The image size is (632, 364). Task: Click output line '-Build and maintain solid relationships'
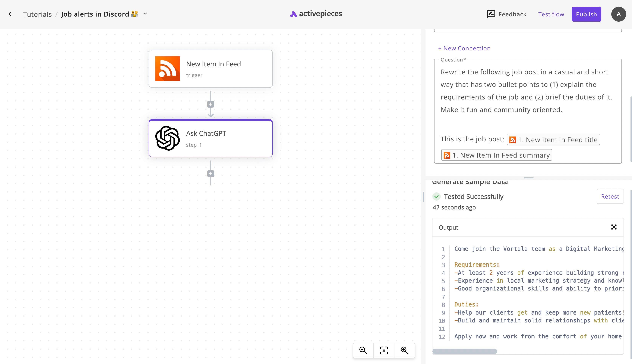539,321
